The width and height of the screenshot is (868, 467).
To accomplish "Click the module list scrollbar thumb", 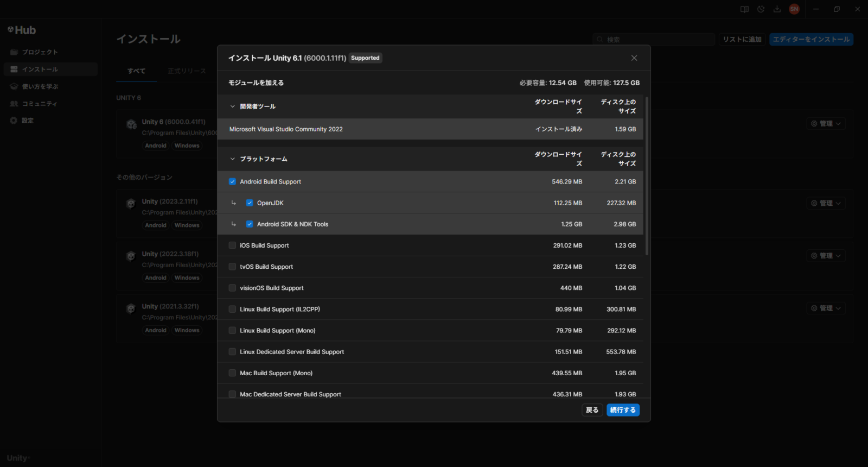I will (647, 176).
